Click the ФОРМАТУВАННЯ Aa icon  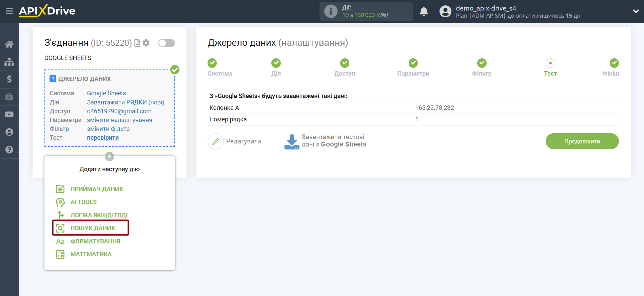(x=60, y=241)
